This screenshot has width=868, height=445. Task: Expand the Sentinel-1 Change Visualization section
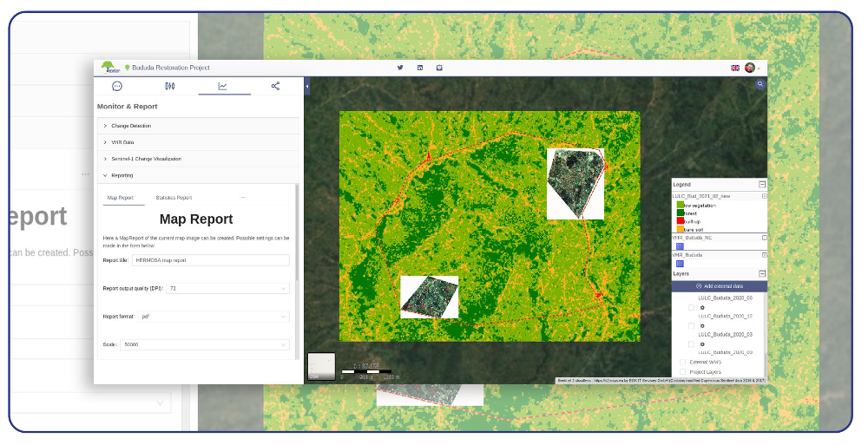coord(146,159)
